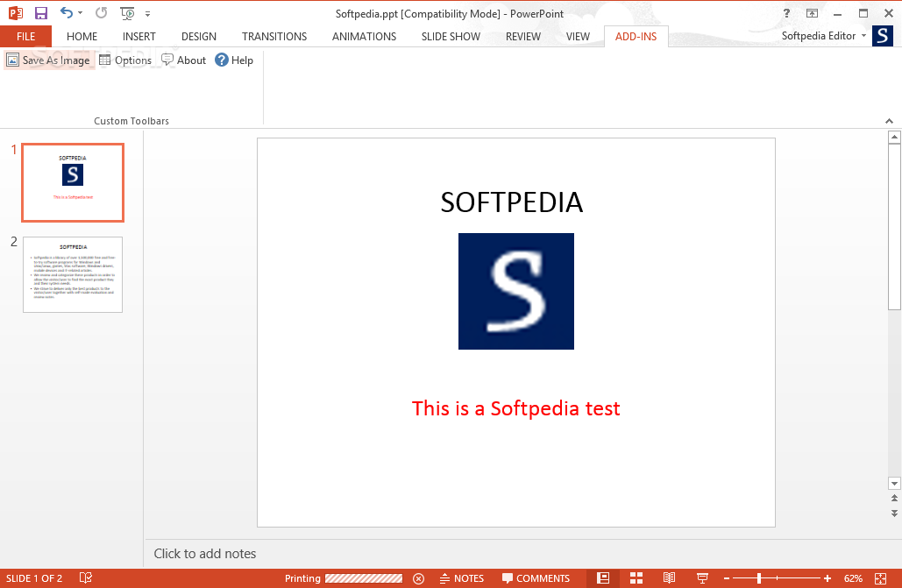The width and height of the screenshot is (902, 588).
Task: Click the About add-in button
Action: point(183,60)
